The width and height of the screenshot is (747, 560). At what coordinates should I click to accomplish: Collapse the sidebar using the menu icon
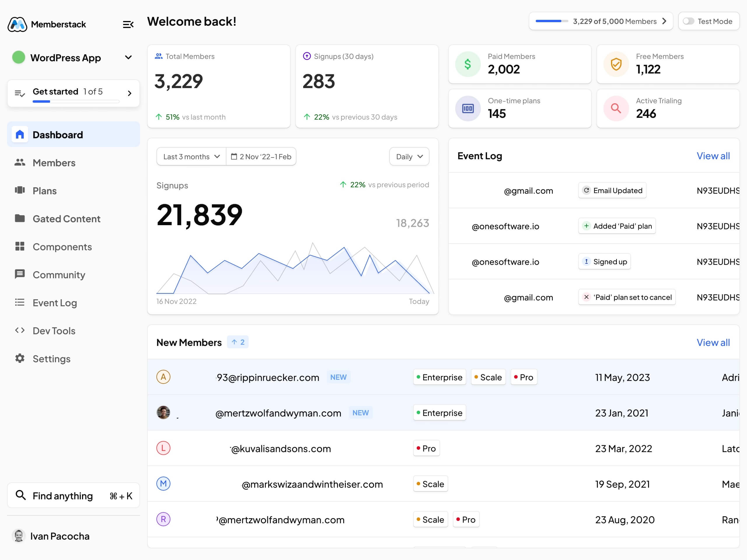128,24
